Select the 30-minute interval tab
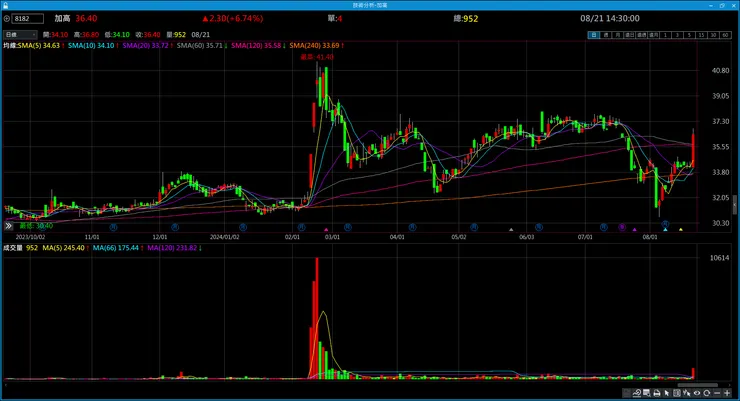This screenshot has height=401, width=740. [713, 35]
